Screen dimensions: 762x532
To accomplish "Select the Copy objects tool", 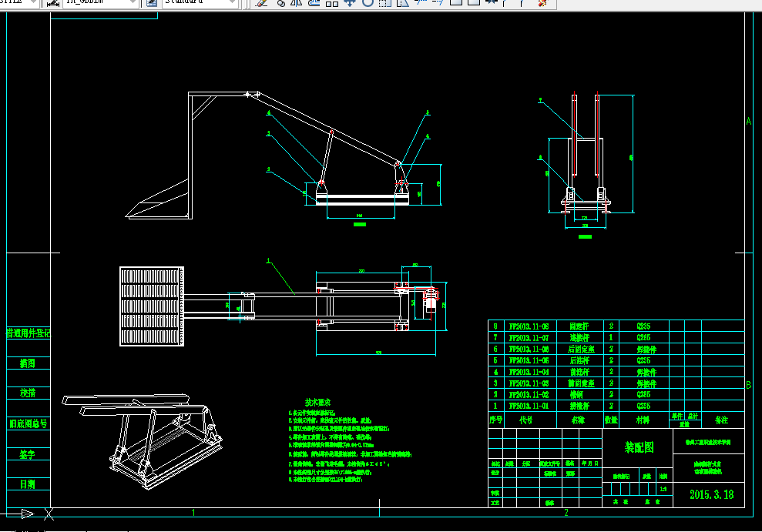I will pyautogui.click(x=280, y=2).
